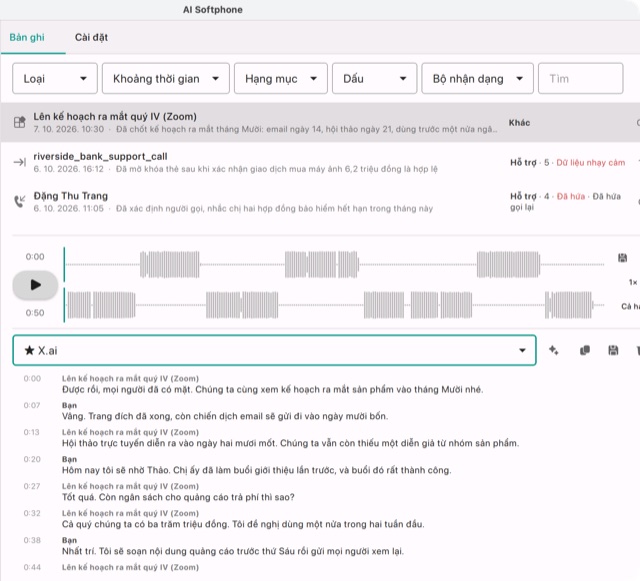Jump to the 0:20 transcript timestamp
This screenshot has width=640, height=581.
(32, 459)
